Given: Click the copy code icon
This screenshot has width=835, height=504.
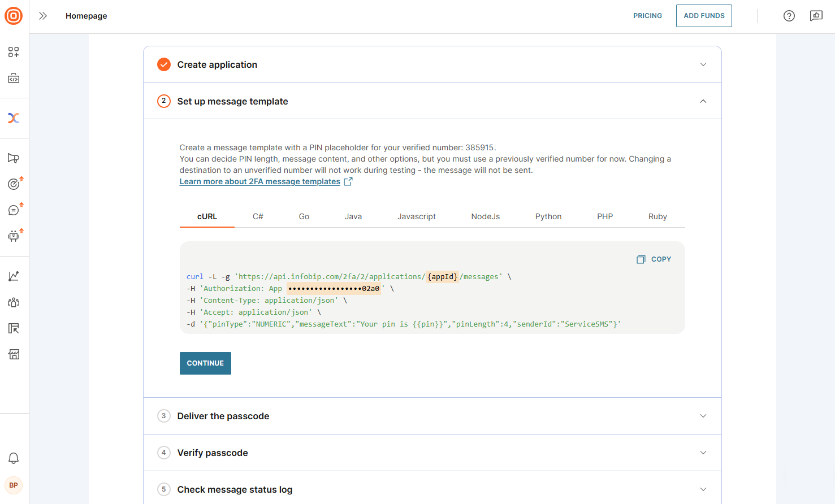Looking at the screenshot, I should click(x=641, y=259).
